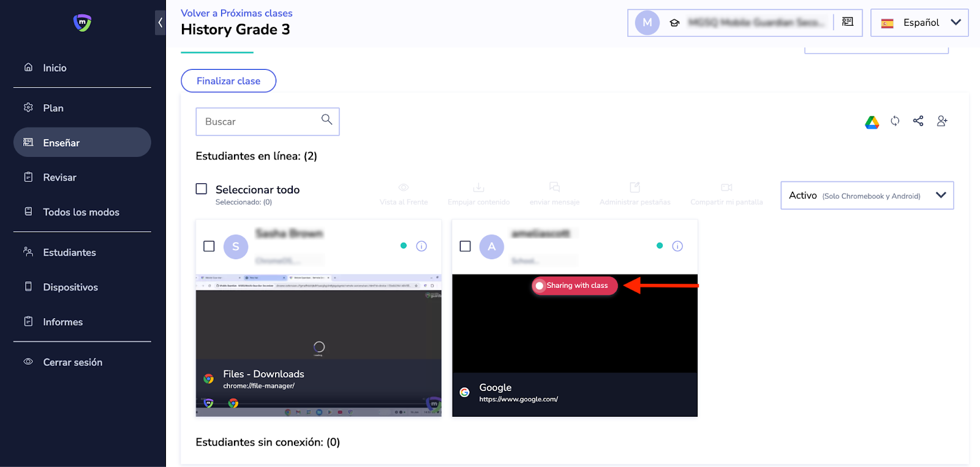
Task: Select the first student's checkbox
Action: click(209, 246)
